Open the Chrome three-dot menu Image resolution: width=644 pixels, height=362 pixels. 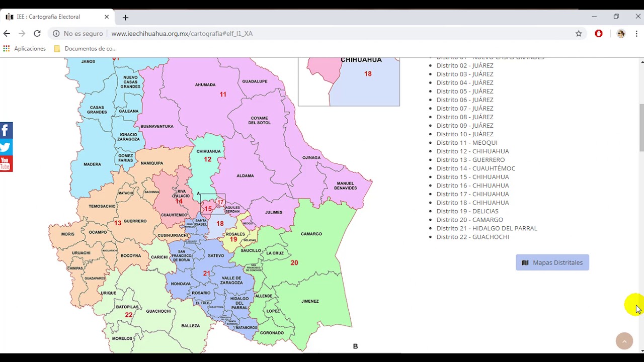pyautogui.click(x=636, y=34)
